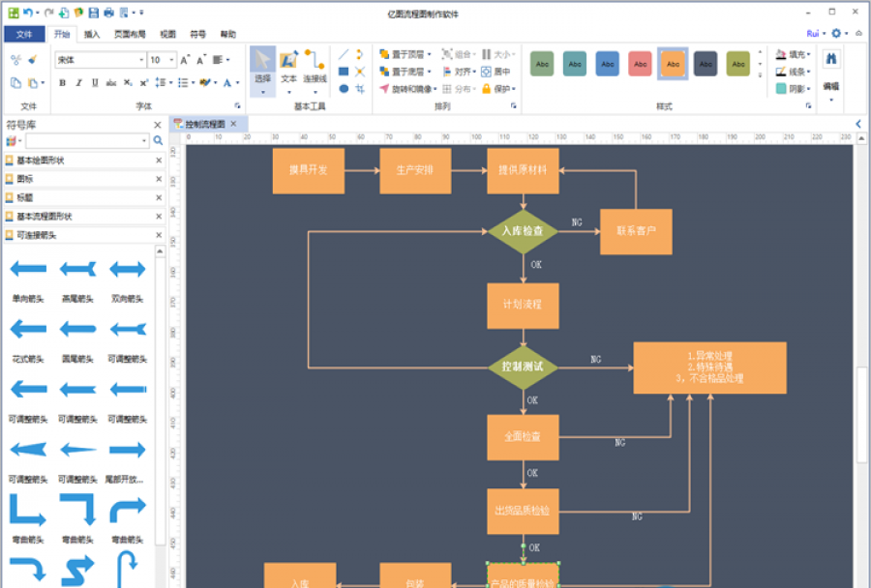Close the 基本绘图形状 library section
Image resolution: width=871 pixels, height=588 pixels.
click(159, 161)
